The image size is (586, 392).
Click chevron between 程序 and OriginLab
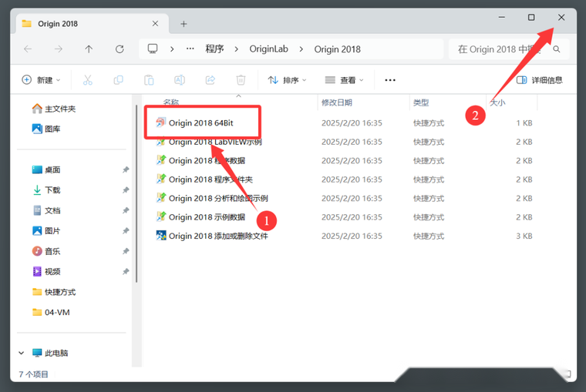pyautogui.click(x=236, y=49)
